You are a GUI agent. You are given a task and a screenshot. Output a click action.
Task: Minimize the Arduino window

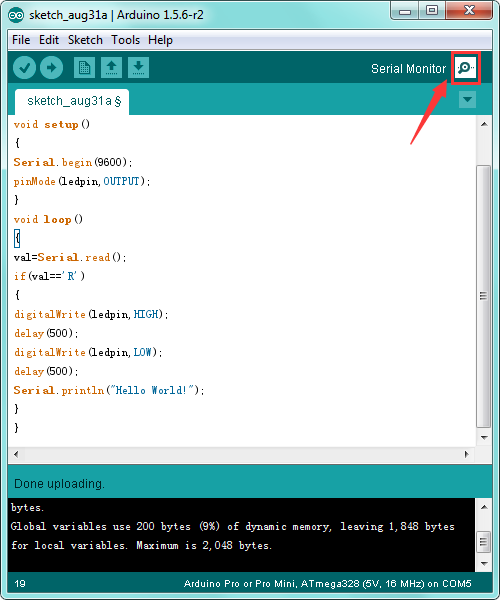click(405, 10)
